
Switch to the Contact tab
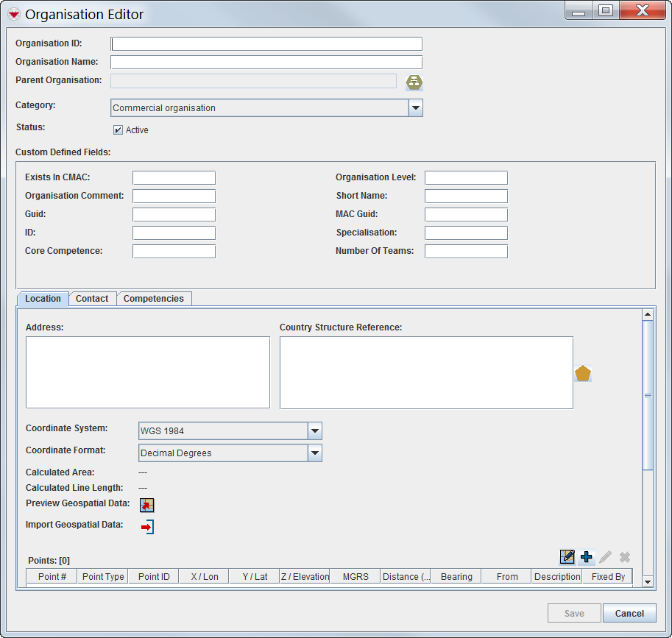(92, 299)
